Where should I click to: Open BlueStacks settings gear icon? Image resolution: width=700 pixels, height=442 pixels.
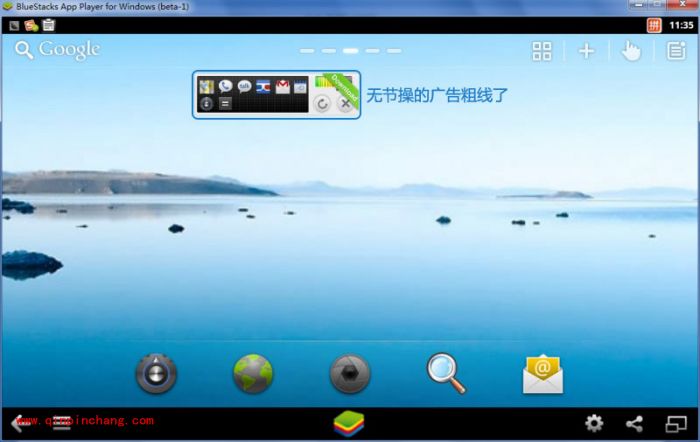pos(594,424)
